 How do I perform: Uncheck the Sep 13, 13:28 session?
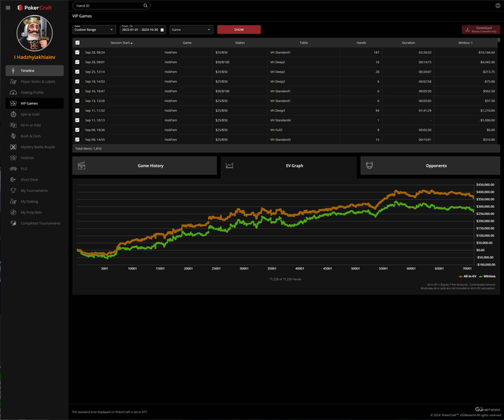[x=78, y=101]
